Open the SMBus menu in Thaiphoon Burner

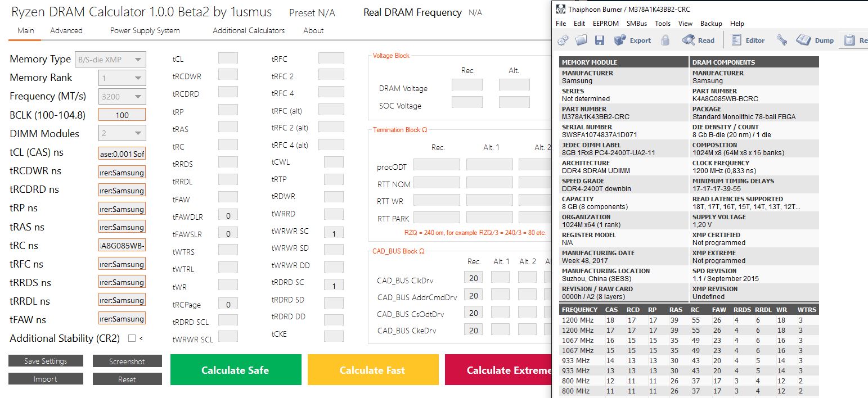click(x=637, y=24)
